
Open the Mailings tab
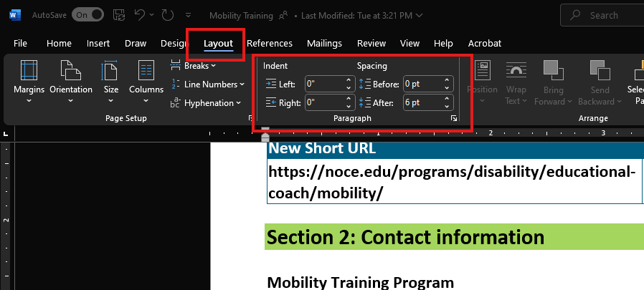click(324, 44)
